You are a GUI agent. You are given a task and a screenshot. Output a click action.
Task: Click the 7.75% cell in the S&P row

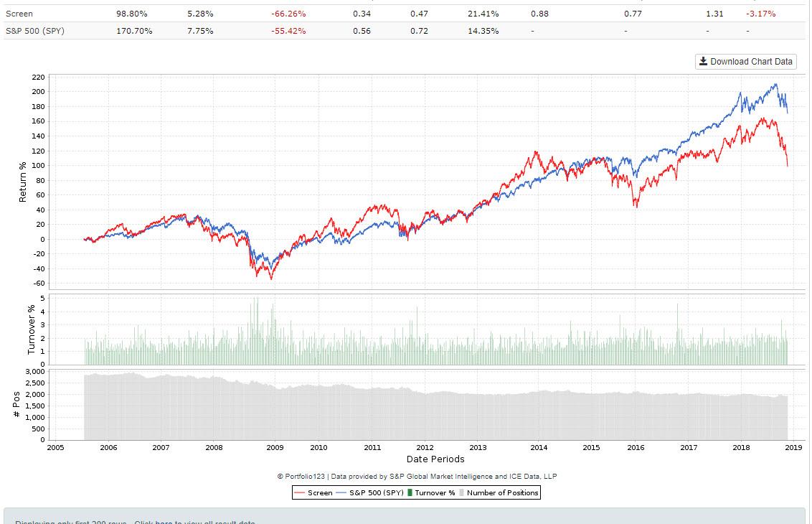tap(200, 31)
